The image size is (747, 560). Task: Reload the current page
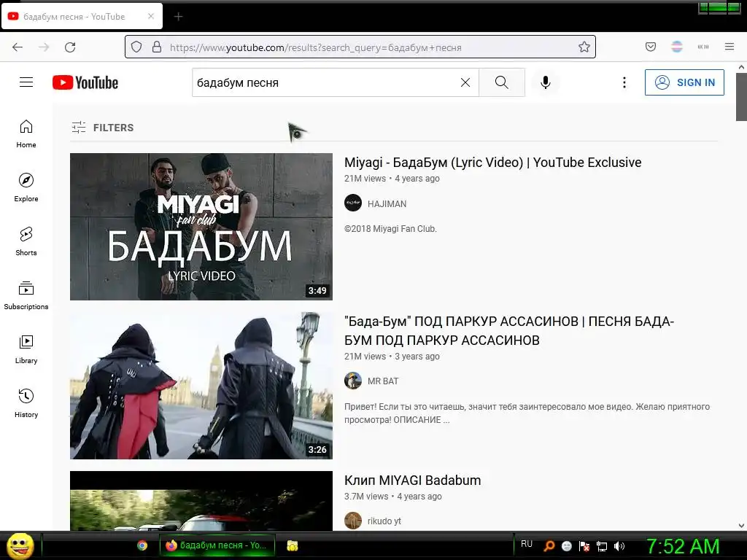(70, 47)
